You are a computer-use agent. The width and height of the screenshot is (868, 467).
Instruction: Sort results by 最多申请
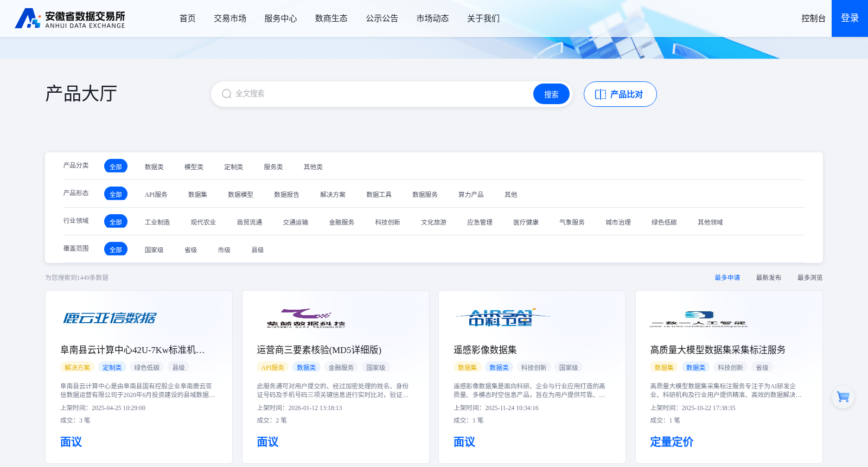[727, 278]
